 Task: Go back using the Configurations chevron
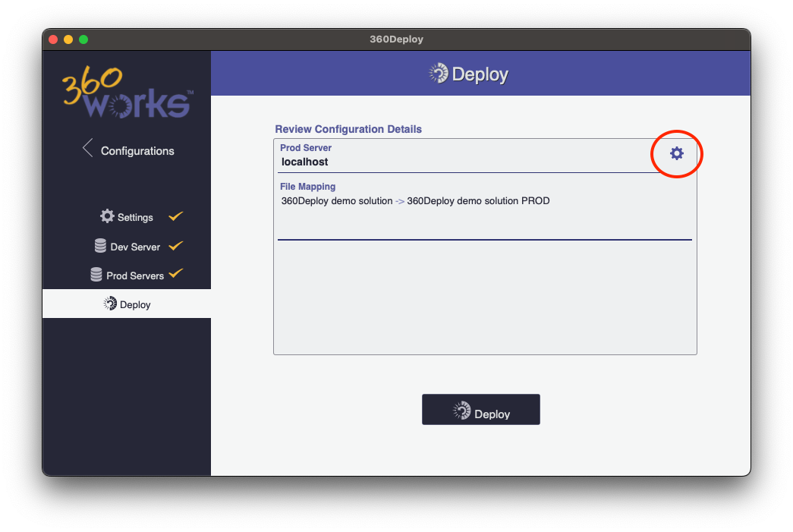click(87, 148)
